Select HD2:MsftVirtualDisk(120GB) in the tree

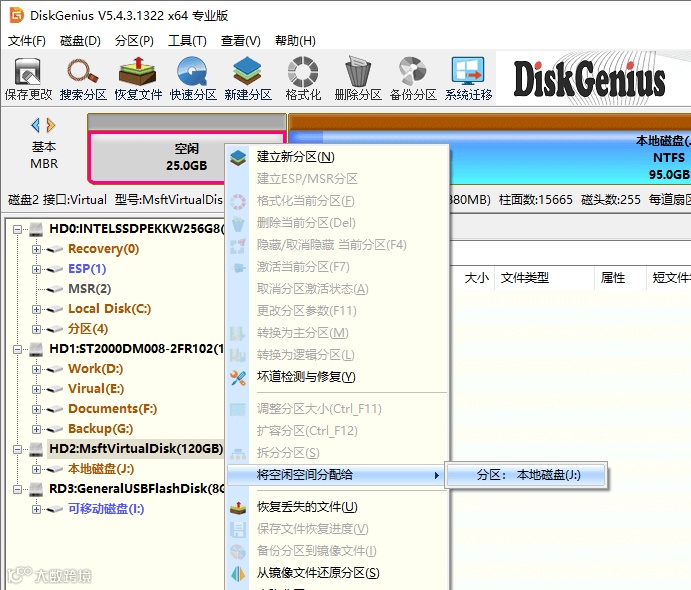(x=136, y=449)
